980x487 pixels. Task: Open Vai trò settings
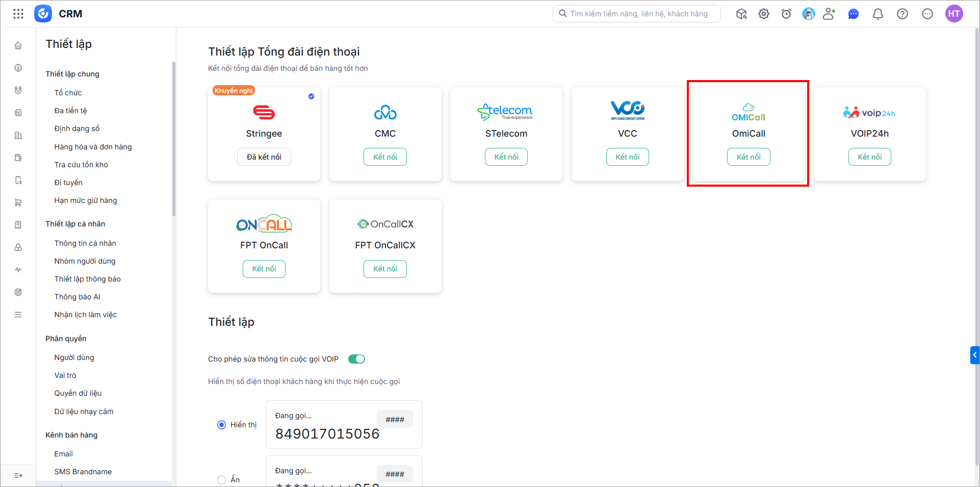(x=65, y=375)
